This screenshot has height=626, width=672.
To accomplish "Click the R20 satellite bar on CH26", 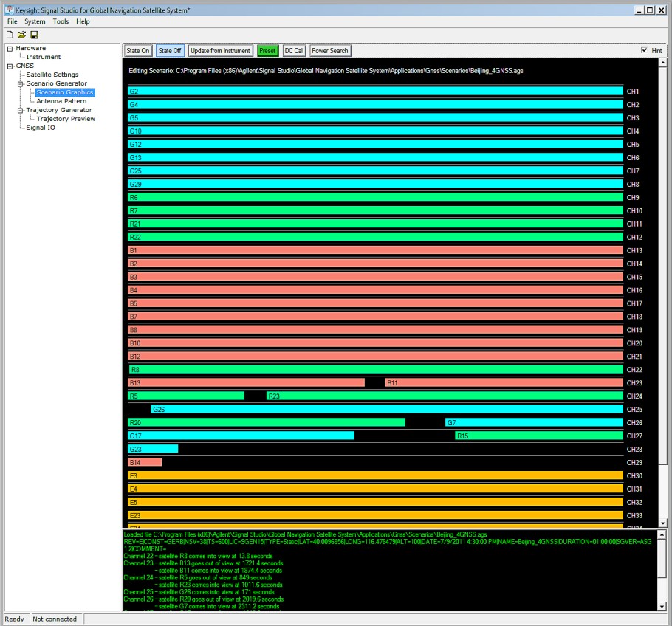I will pos(267,423).
